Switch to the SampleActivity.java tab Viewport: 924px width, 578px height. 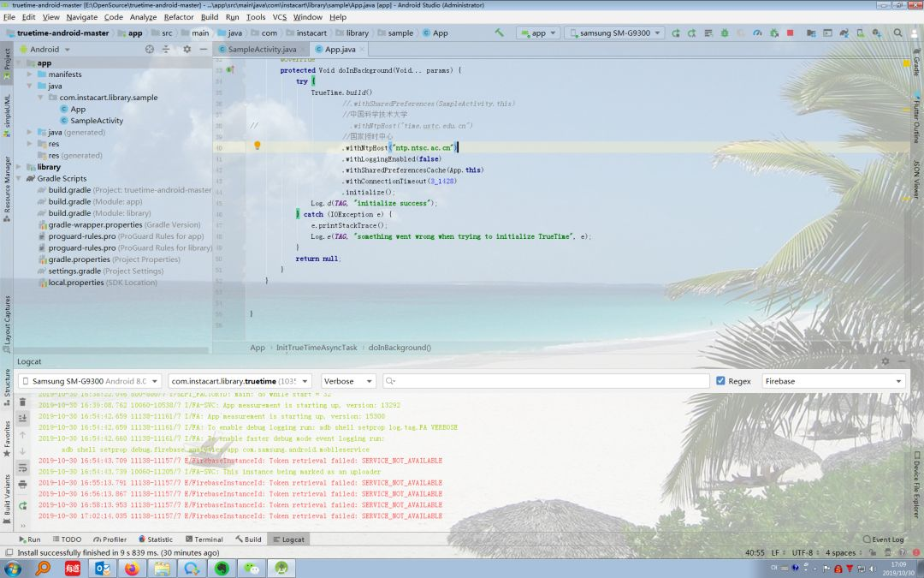point(260,50)
